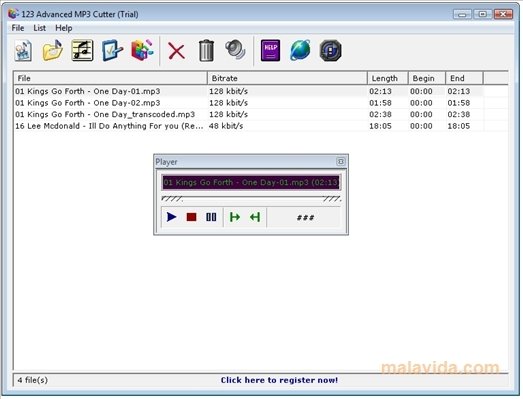The image size is (523, 399).
Task: Click '128 kbit/s' in the One Day_transcoded row
Action: coord(228,114)
